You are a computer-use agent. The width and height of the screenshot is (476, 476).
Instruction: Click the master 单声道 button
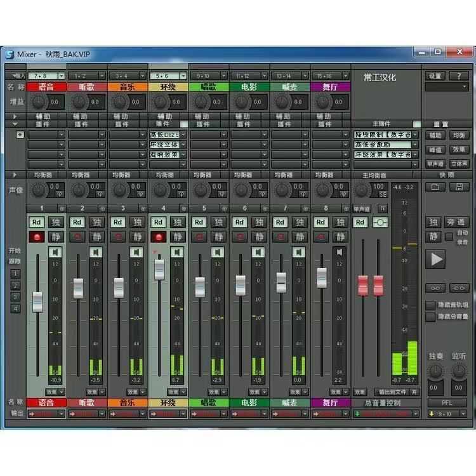click(362, 209)
